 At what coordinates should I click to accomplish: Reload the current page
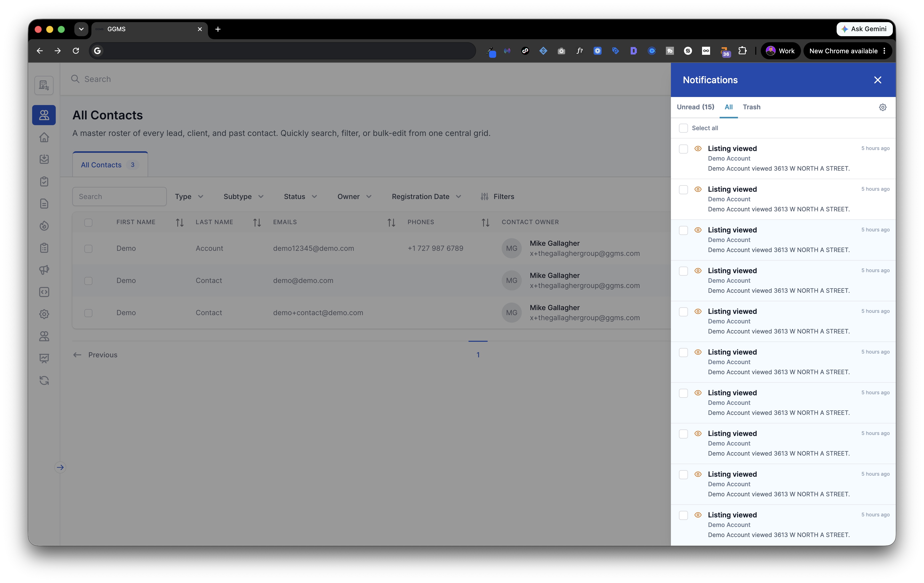[x=76, y=51]
